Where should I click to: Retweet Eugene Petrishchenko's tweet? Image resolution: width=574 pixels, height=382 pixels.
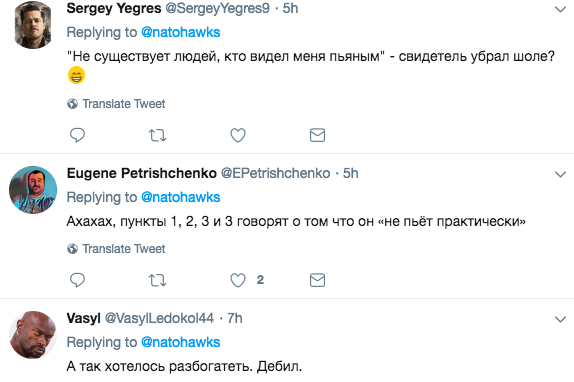tap(157, 280)
